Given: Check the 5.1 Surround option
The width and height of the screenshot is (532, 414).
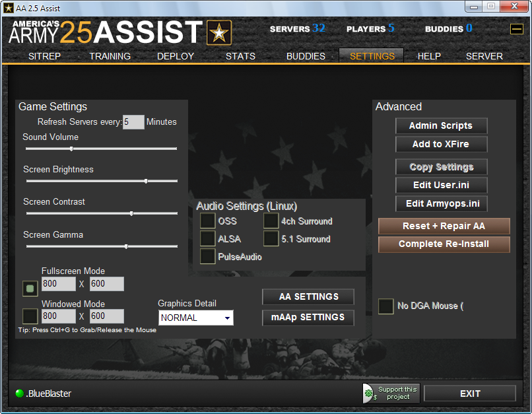Looking at the screenshot, I should pyautogui.click(x=271, y=239).
